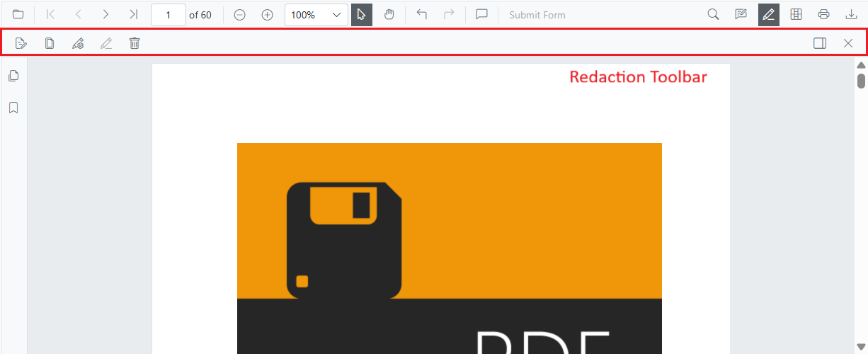Viewport: 868px width, 354px height.
Task: Activate the pan hand tool
Action: [389, 15]
